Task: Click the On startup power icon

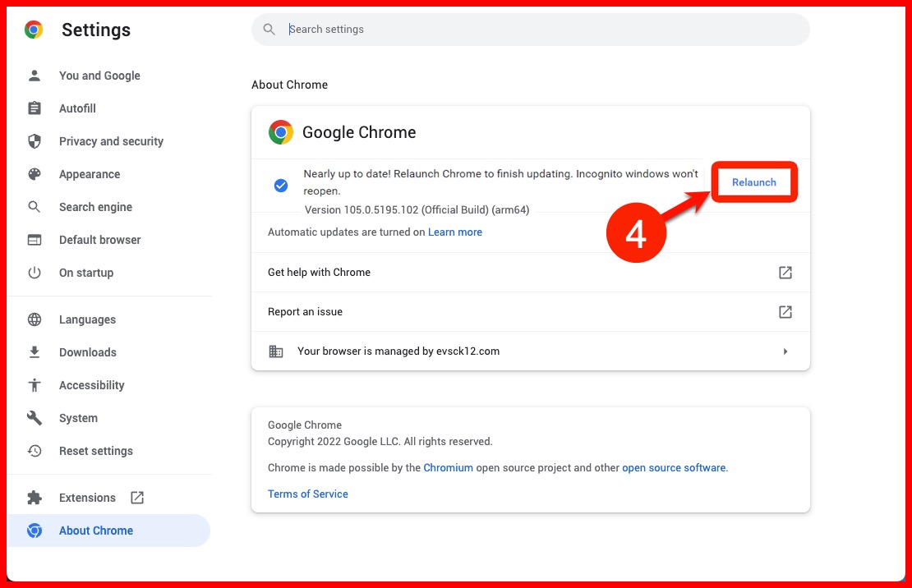Action: (35, 273)
